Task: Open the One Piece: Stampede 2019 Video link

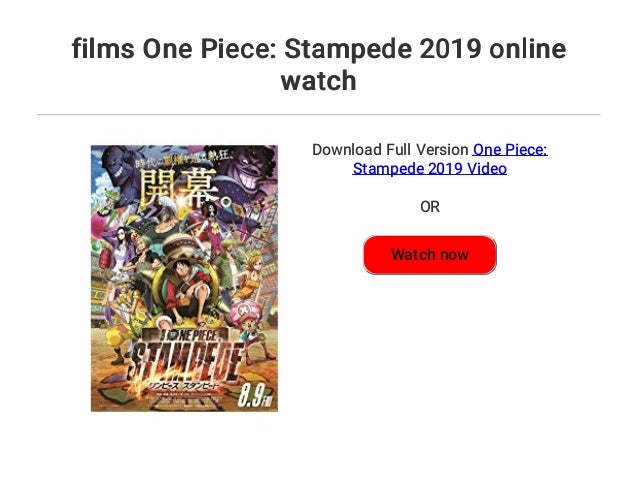Action: coord(509,150)
